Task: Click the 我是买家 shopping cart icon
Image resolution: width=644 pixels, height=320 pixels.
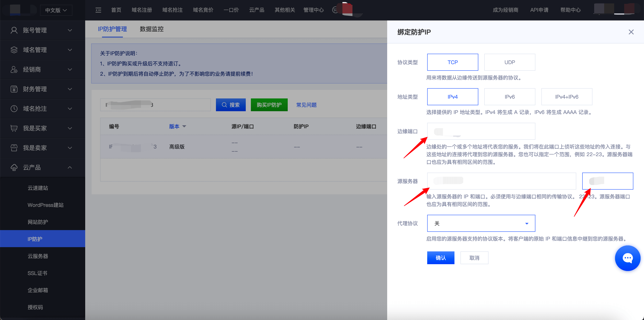Action: point(14,128)
